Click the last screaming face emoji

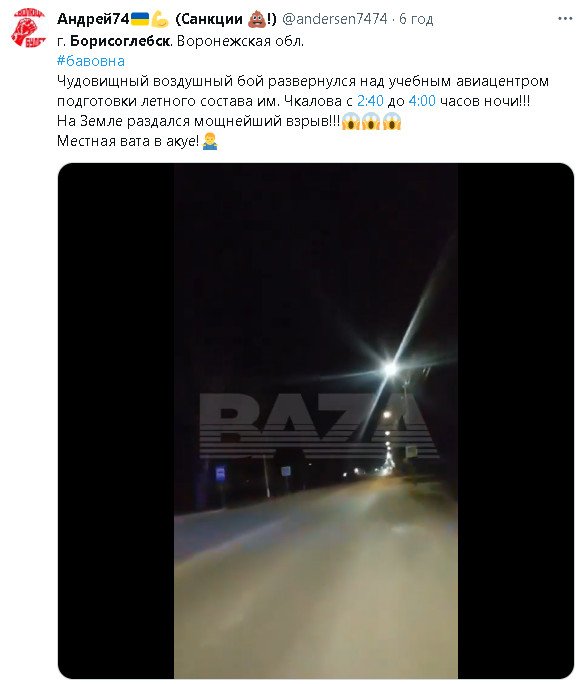tap(392, 121)
